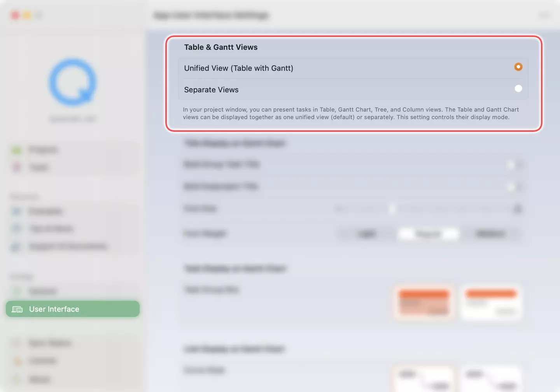Click the pink Trash icon in sidebar

(x=17, y=167)
